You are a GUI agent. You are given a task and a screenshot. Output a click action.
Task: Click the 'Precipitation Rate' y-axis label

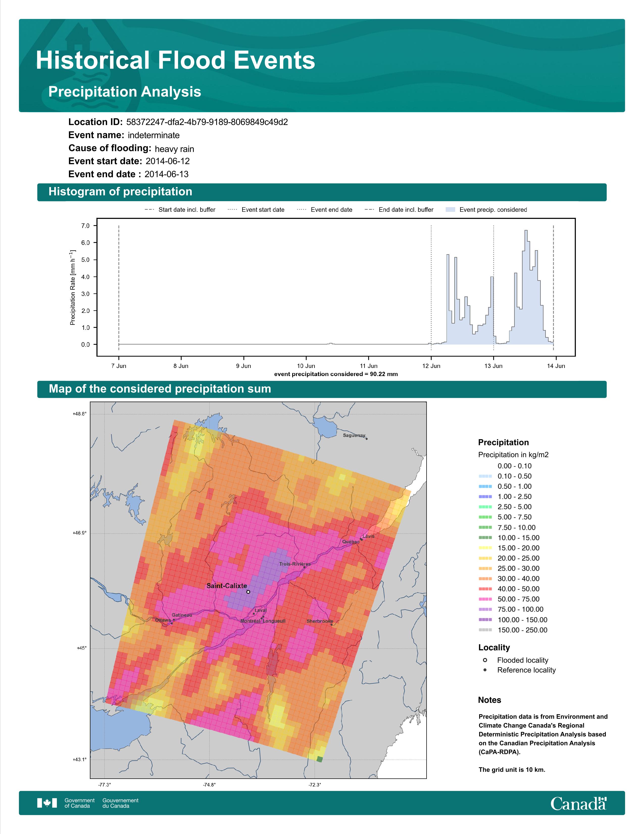tap(72, 288)
